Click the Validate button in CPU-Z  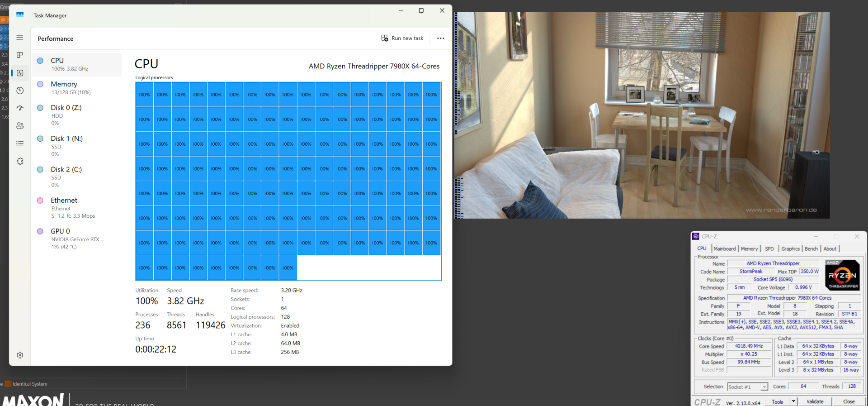click(x=815, y=401)
